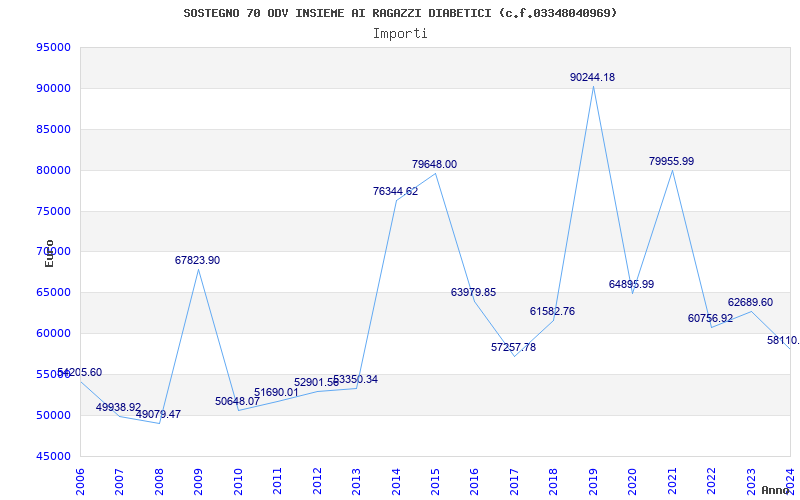Click the 45000 y-axis tick label
The height and width of the screenshot is (500, 800).
coord(53,456)
